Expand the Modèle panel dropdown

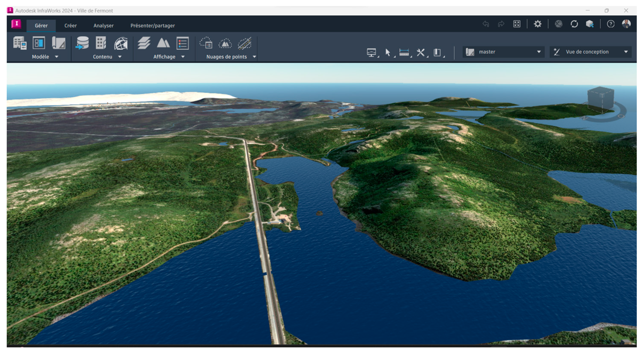(57, 57)
